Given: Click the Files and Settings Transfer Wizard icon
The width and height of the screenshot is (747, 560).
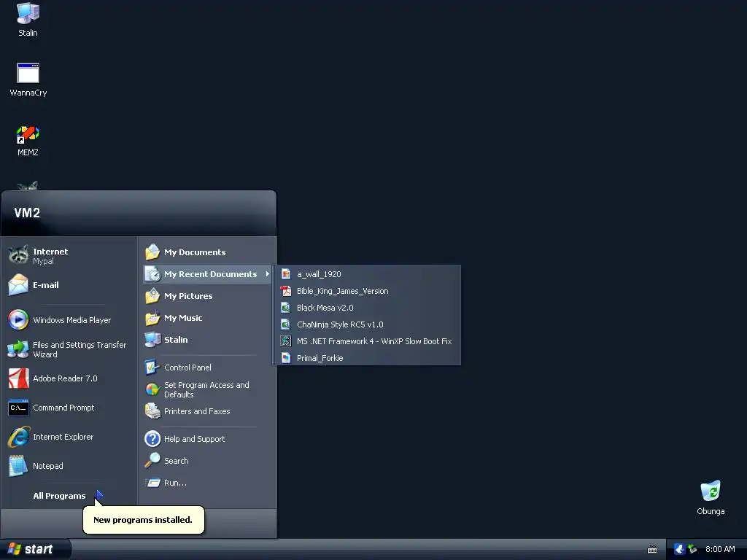Looking at the screenshot, I should tap(18, 349).
